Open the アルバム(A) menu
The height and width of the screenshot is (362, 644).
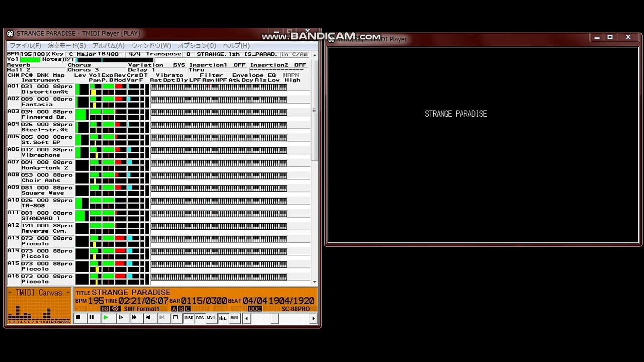(108, 45)
